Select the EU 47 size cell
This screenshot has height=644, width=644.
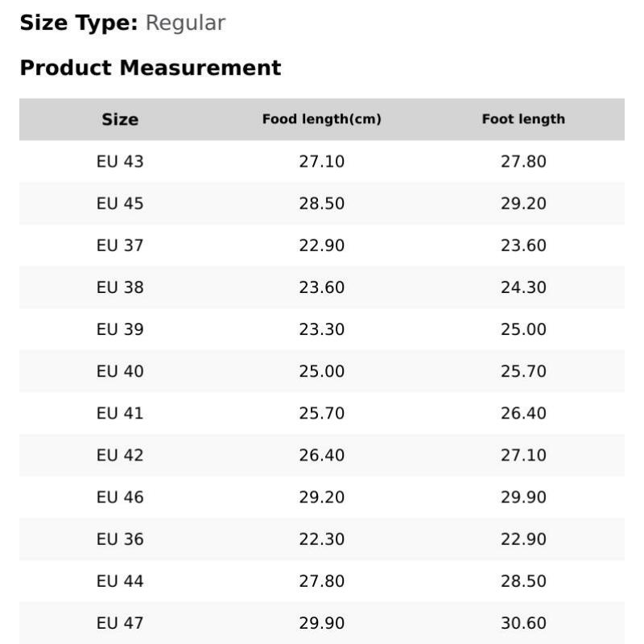(120, 623)
